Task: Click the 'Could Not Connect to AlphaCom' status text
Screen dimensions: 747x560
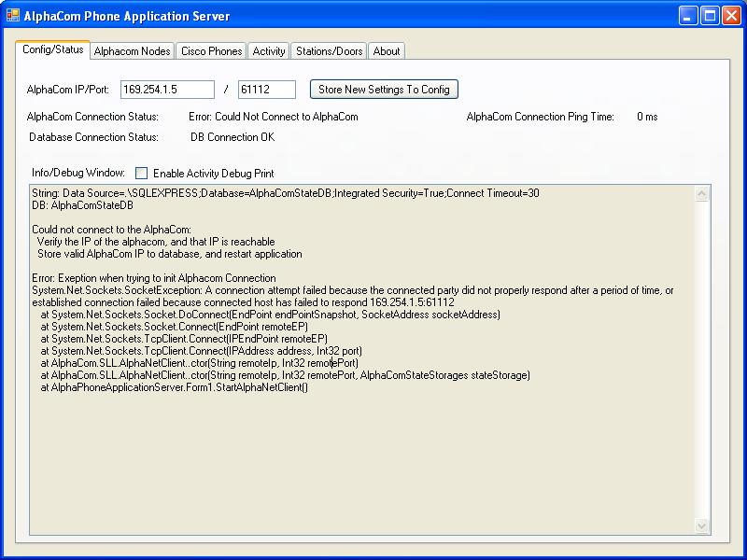Action: pos(273,117)
